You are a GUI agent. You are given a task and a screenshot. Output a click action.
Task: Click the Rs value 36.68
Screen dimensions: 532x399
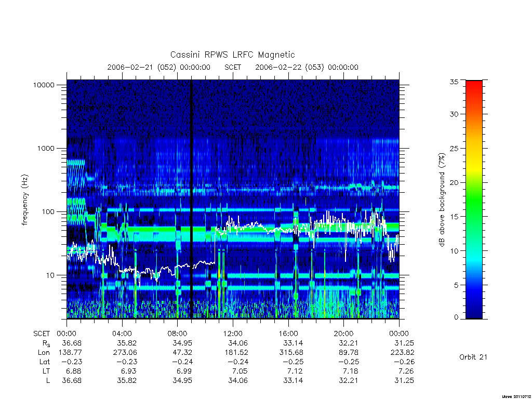click(x=72, y=343)
